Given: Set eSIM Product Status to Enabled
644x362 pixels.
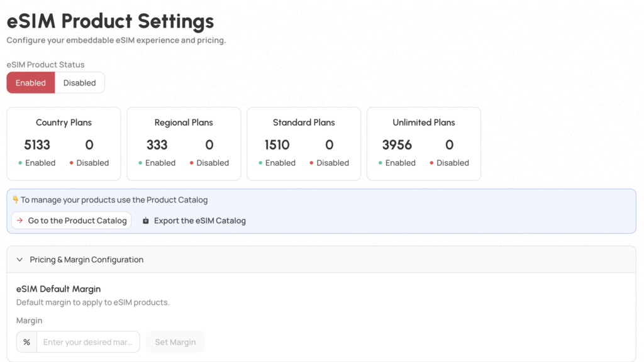Looking at the screenshot, I should (x=31, y=83).
